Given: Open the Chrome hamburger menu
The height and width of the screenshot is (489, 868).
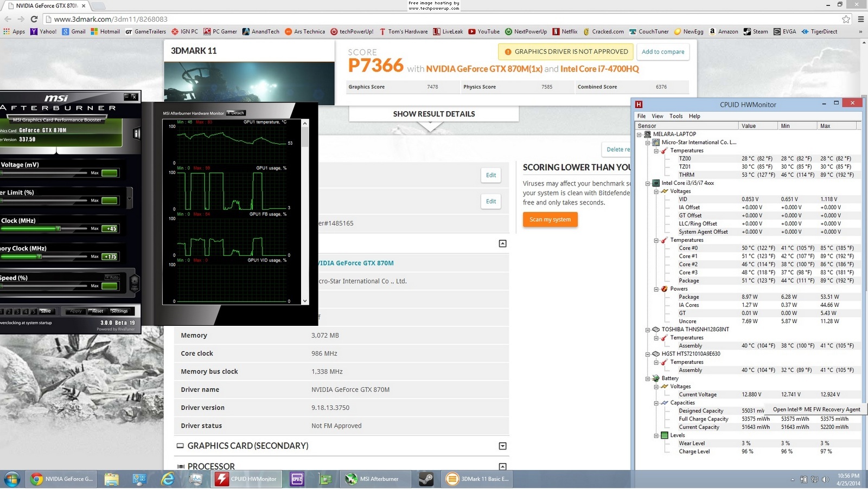Looking at the screenshot, I should tap(860, 19).
